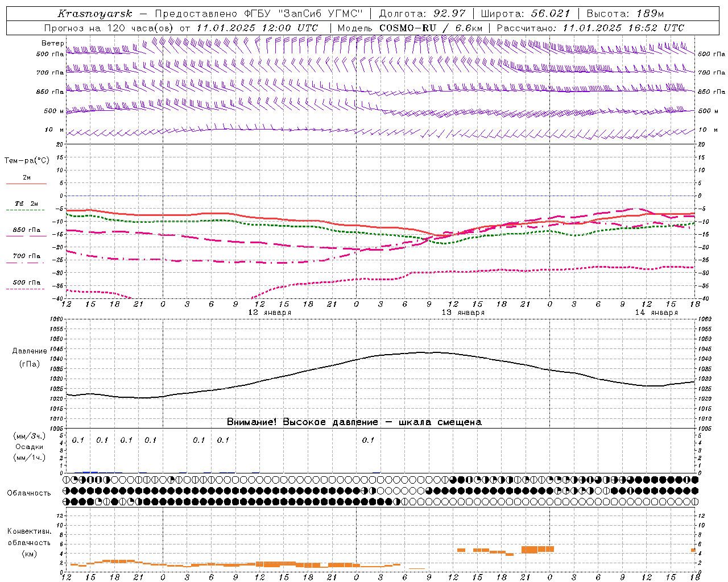Click the 'Рассчитано: 11.01.2025 16:52 UTC' timestamp
Viewport: 728px width, 582px height.
(590, 28)
